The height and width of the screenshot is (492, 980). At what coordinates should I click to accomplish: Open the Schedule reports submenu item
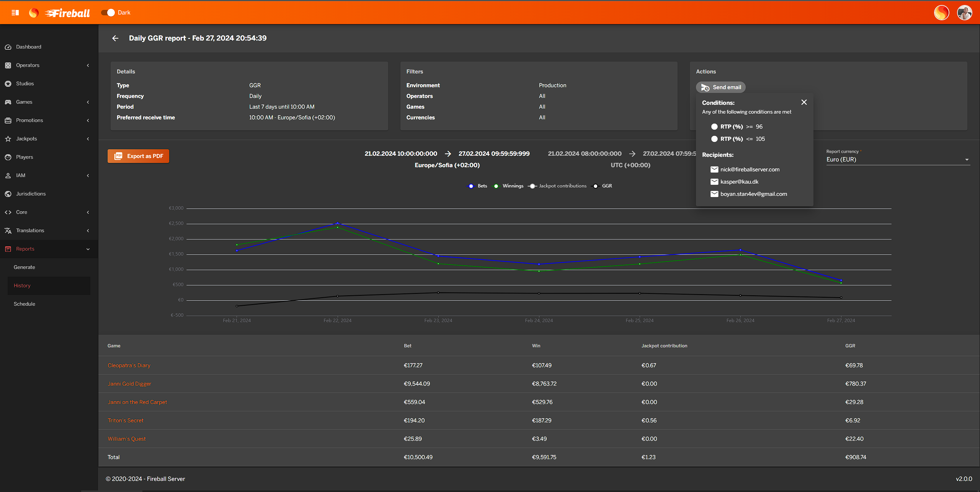coord(24,304)
